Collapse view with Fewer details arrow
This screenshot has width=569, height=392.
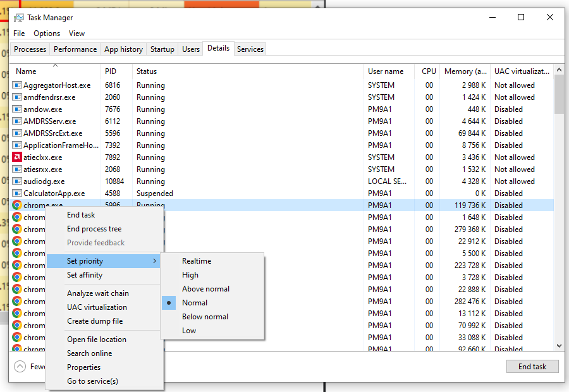coord(20,366)
